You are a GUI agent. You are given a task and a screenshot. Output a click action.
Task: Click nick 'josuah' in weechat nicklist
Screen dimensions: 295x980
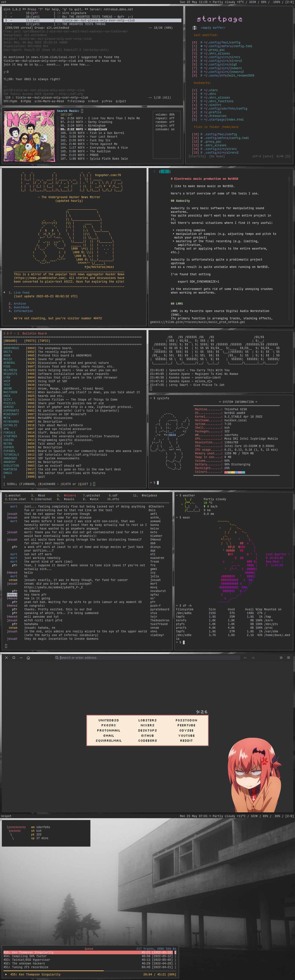(x=155, y=580)
